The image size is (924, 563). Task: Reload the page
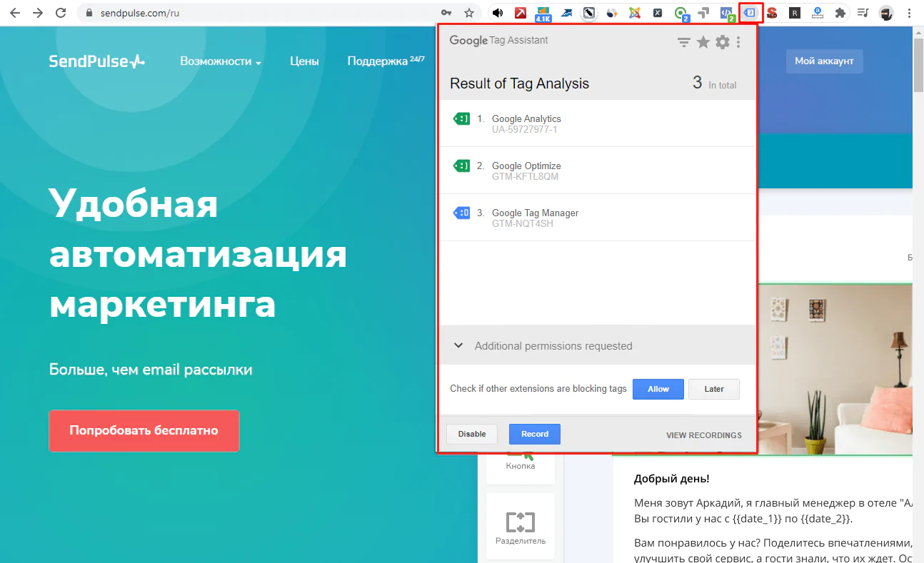61,13
